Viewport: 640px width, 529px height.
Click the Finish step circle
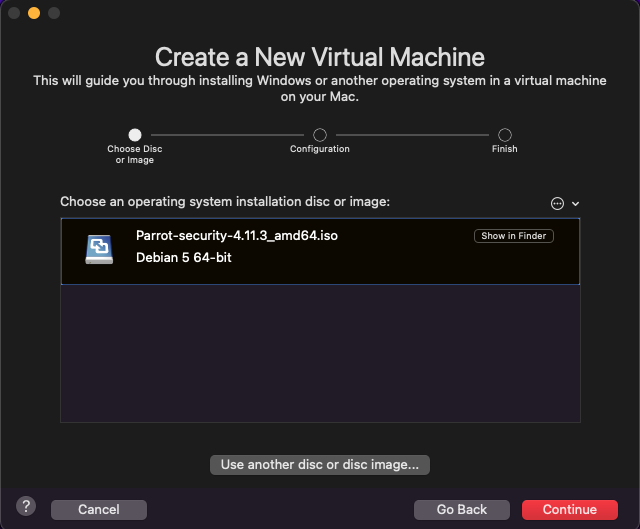(x=504, y=135)
